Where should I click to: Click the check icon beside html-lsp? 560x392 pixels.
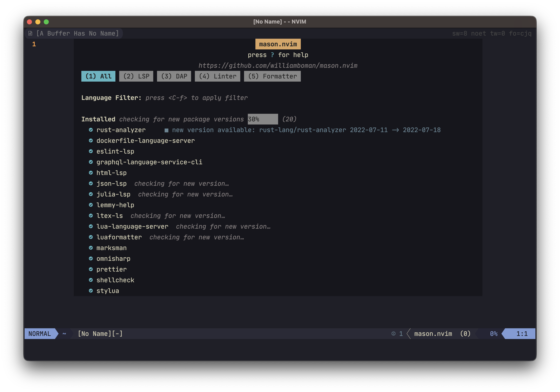[x=91, y=173]
